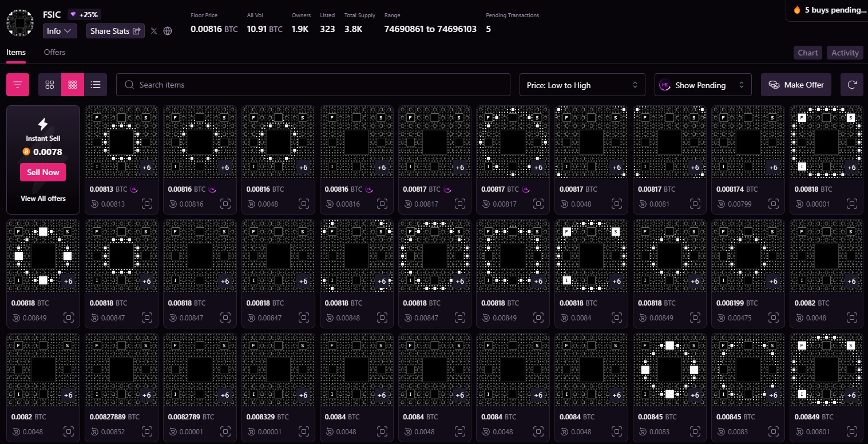Focus the Search items field
The width and height of the screenshot is (868, 444).
click(313, 85)
